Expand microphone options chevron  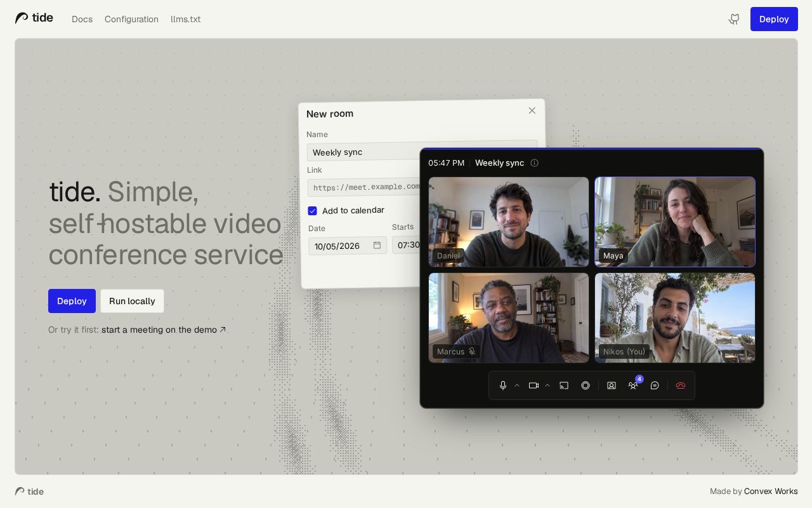point(517,385)
